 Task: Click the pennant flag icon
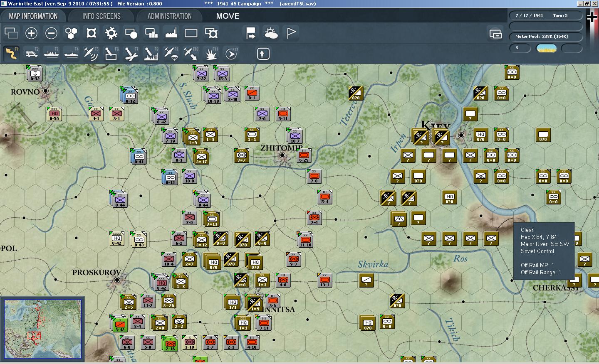pyautogui.click(x=291, y=33)
